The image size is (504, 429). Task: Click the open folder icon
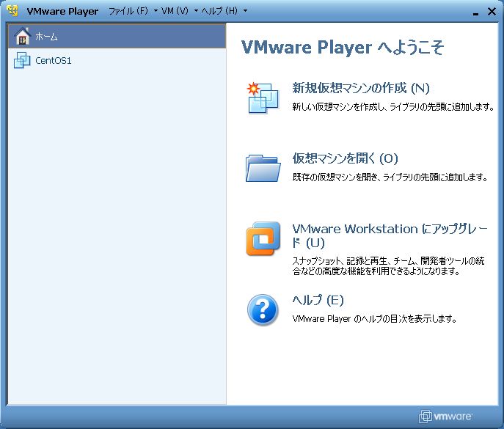pos(263,168)
